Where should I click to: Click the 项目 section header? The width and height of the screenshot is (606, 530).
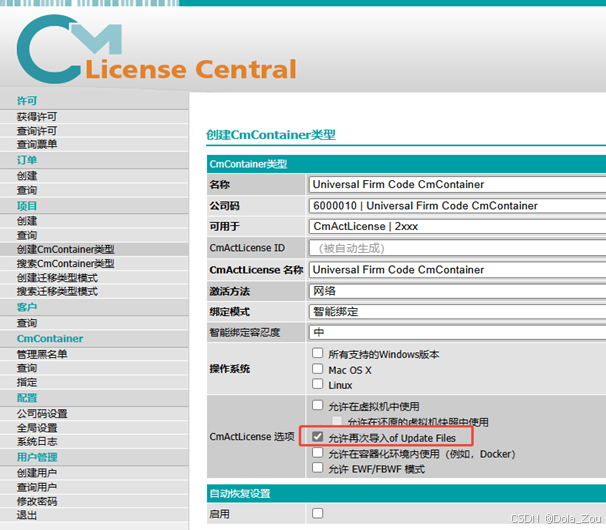(x=27, y=206)
